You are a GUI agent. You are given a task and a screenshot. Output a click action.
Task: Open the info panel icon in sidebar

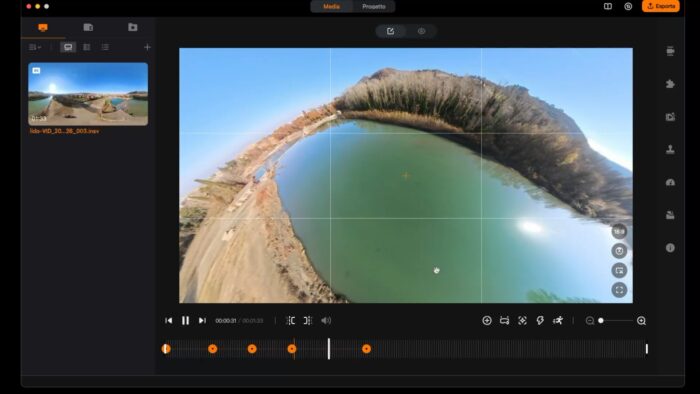click(670, 248)
